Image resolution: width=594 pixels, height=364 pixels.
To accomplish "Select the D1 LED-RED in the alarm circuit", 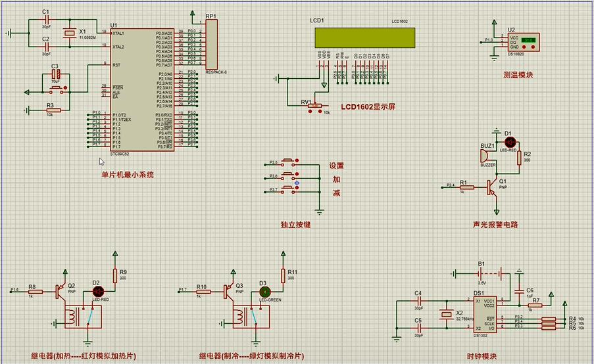I will click(x=508, y=141).
